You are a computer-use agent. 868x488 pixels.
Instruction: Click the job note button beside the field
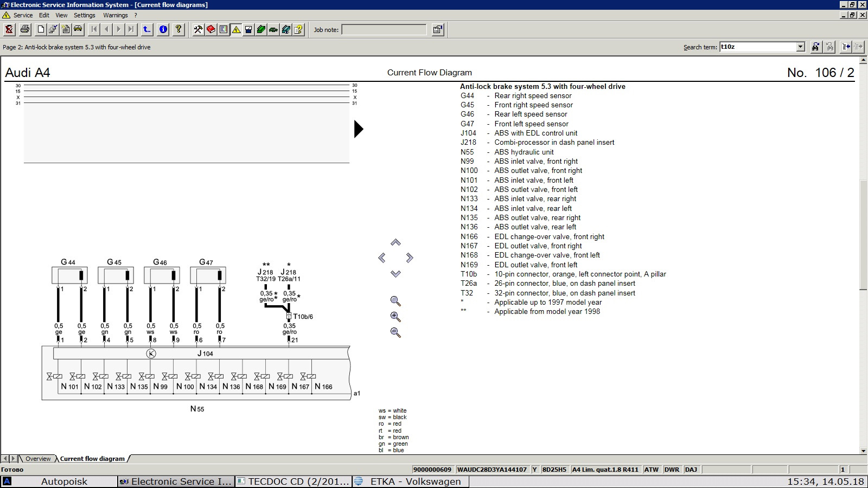(x=437, y=30)
